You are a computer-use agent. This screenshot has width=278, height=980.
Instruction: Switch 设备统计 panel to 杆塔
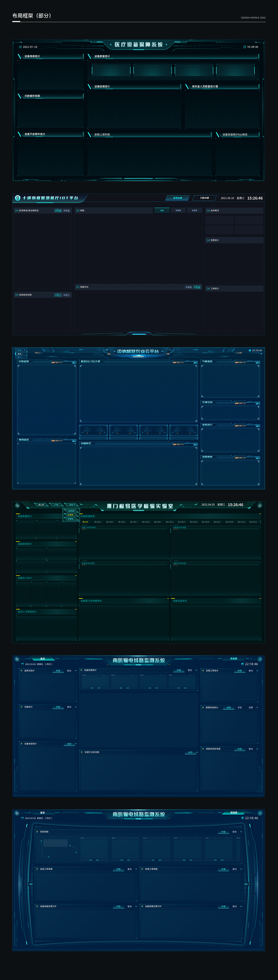[58, 707]
